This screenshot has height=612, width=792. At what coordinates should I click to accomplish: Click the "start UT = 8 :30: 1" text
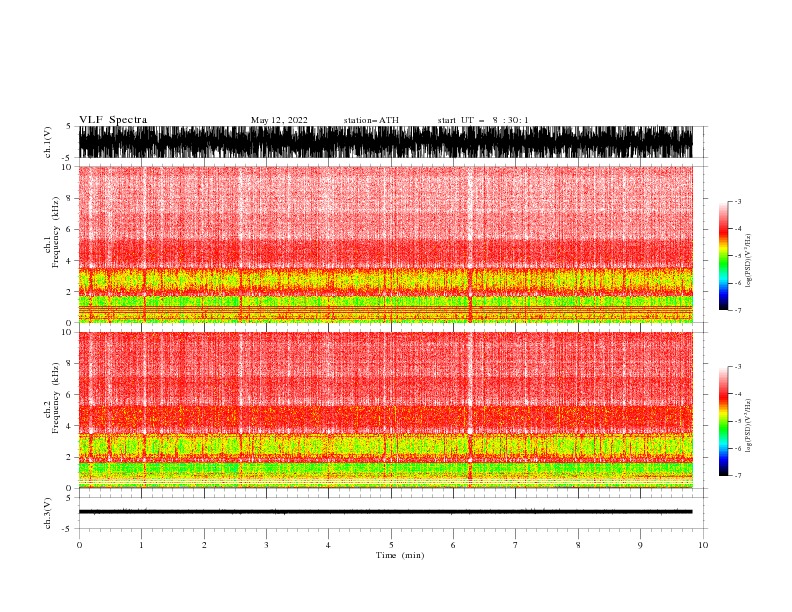tap(483, 120)
